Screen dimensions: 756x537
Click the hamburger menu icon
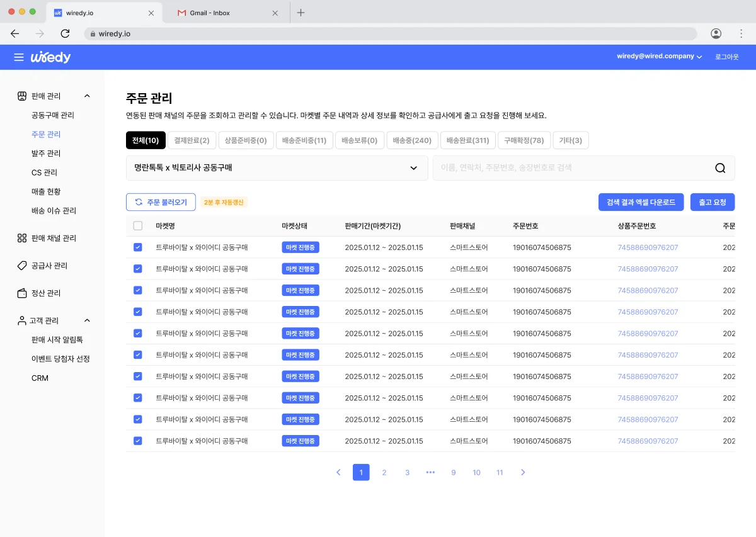[19, 57]
